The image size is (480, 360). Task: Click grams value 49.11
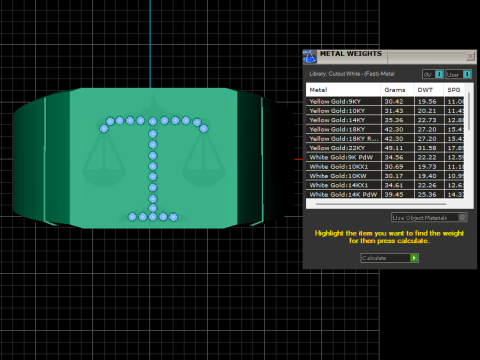(394, 148)
